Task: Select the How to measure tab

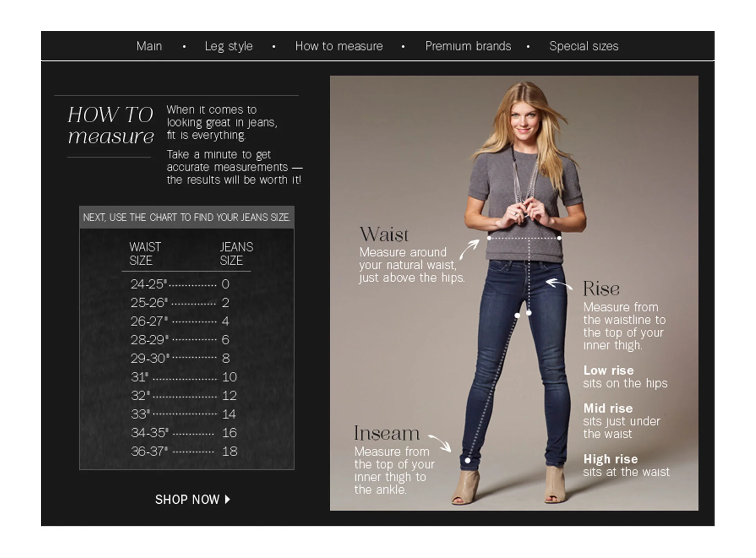Action: [339, 46]
